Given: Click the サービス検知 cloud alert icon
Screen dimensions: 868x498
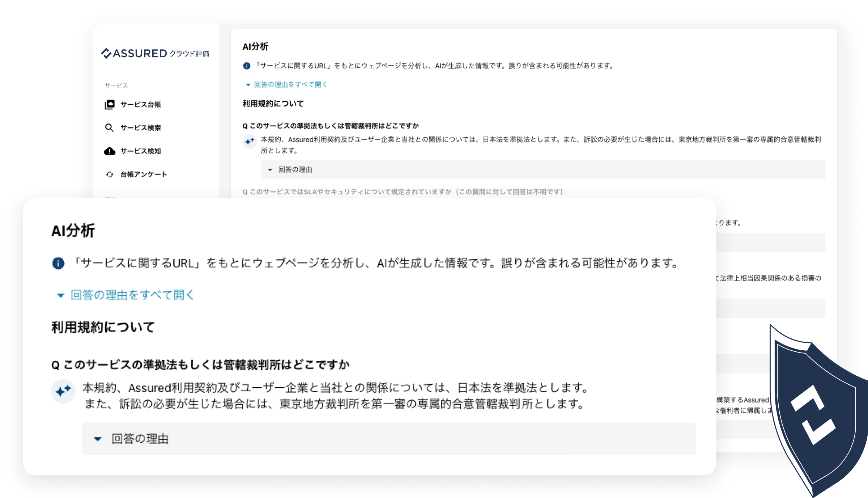Looking at the screenshot, I should click(110, 151).
